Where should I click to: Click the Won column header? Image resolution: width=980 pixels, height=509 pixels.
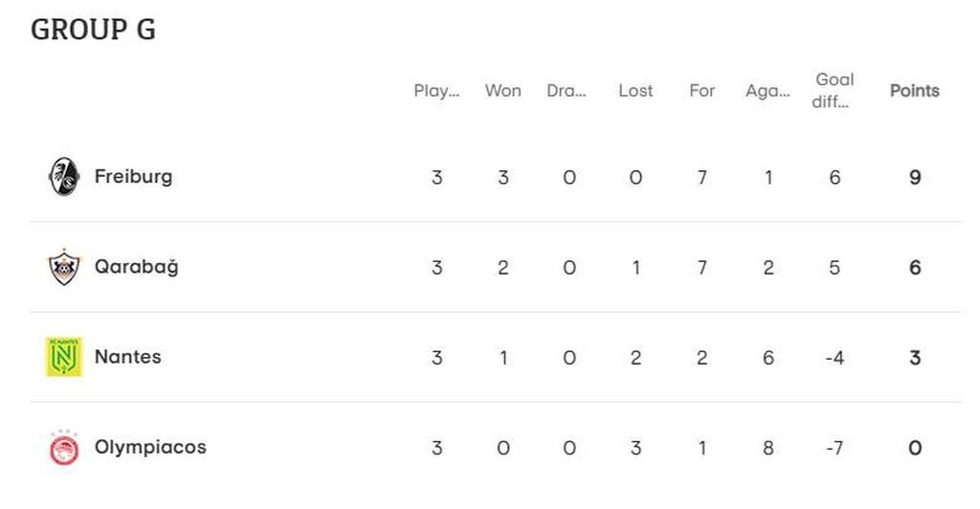tap(502, 91)
